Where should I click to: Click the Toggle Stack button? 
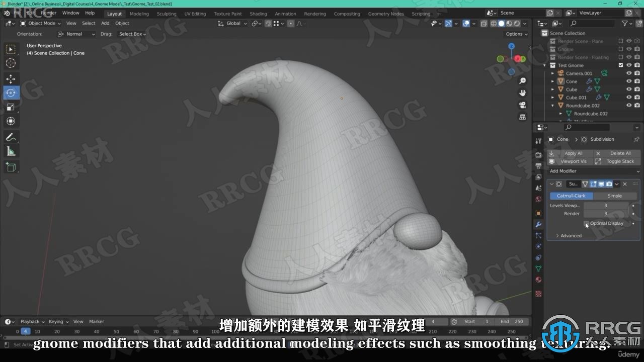click(616, 161)
